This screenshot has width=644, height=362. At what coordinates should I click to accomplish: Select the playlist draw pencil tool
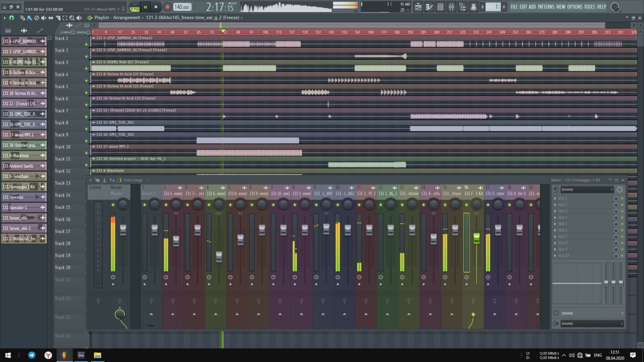22,18
